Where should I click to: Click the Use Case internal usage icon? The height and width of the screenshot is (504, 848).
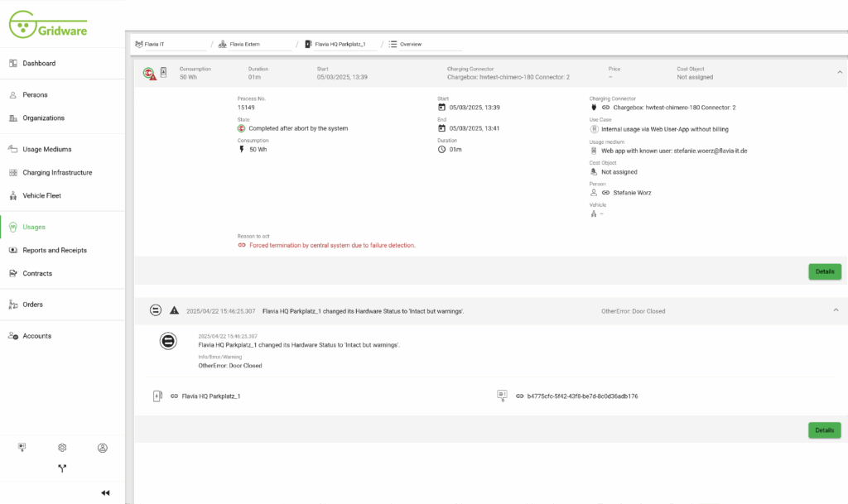point(594,129)
